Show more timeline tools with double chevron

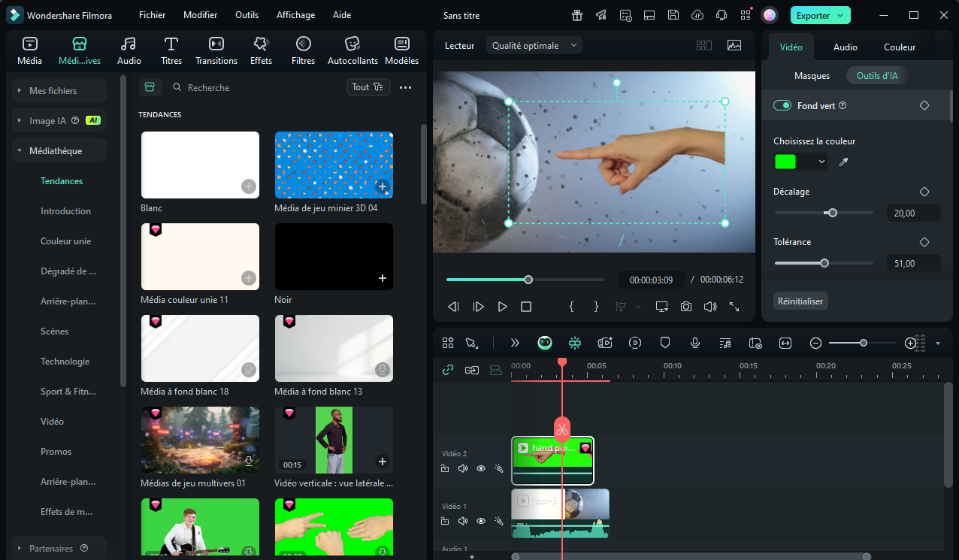pyautogui.click(x=515, y=343)
